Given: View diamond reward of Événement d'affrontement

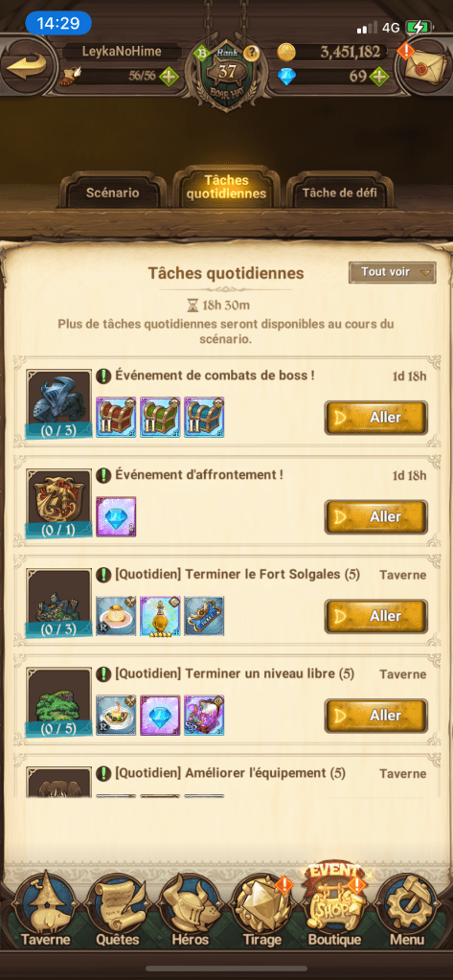Looking at the screenshot, I should pos(116,516).
